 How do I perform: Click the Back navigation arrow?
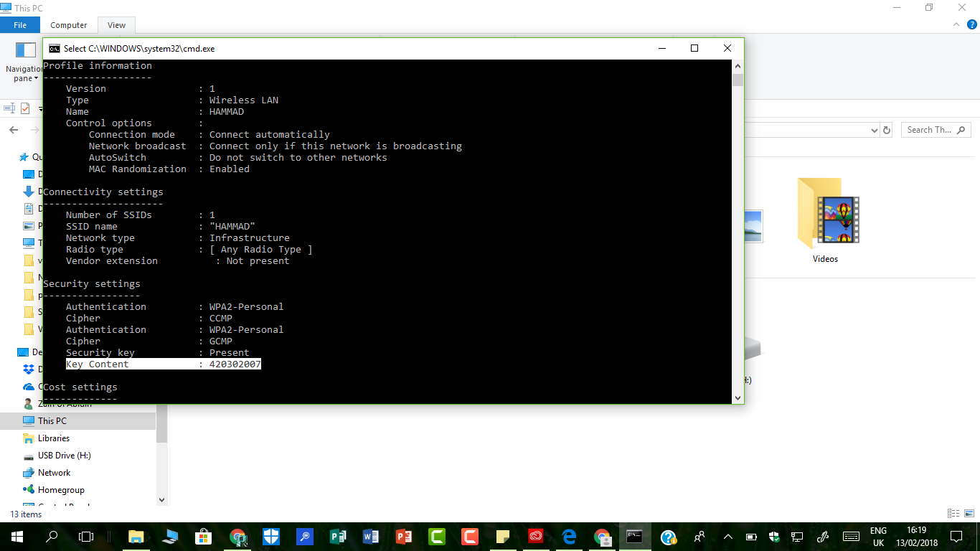(x=14, y=130)
